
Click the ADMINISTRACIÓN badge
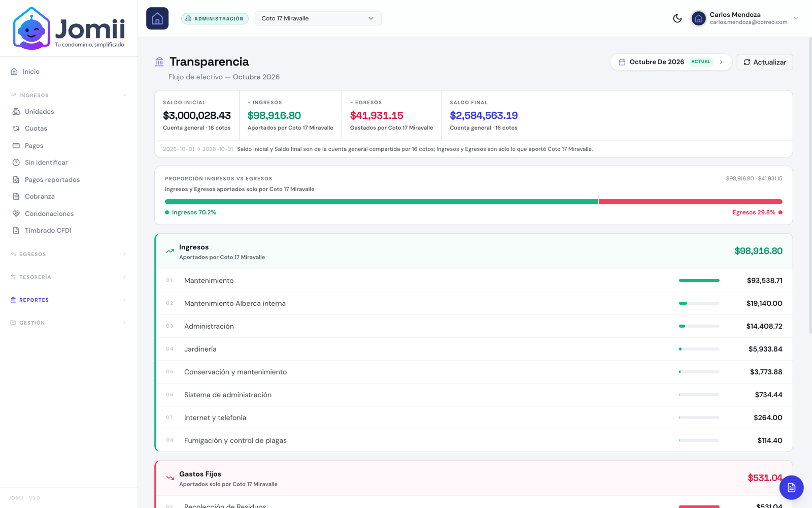tap(215, 19)
